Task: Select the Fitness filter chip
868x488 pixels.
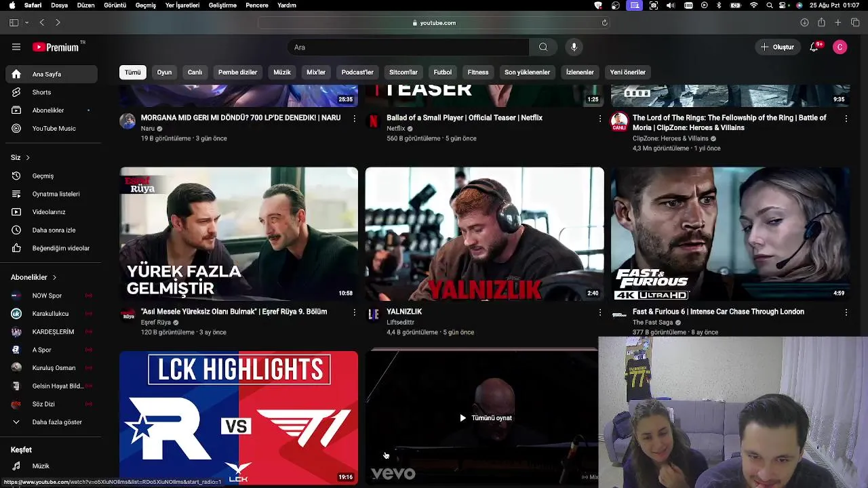Action: [478, 72]
